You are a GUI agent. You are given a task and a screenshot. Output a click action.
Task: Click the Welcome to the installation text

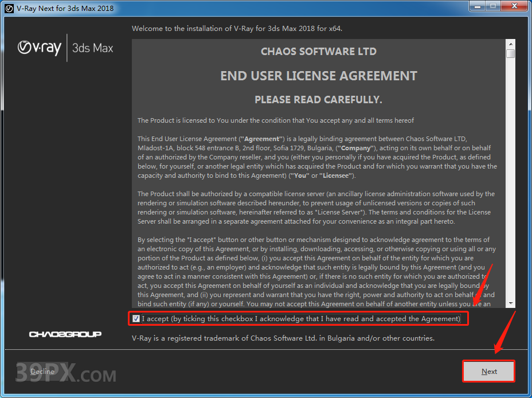point(237,29)
